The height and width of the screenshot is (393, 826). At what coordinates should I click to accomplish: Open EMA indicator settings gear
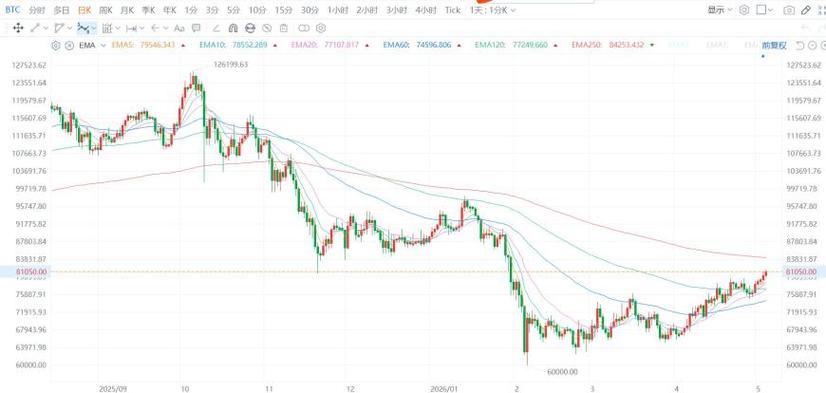[x=56, y=45]
